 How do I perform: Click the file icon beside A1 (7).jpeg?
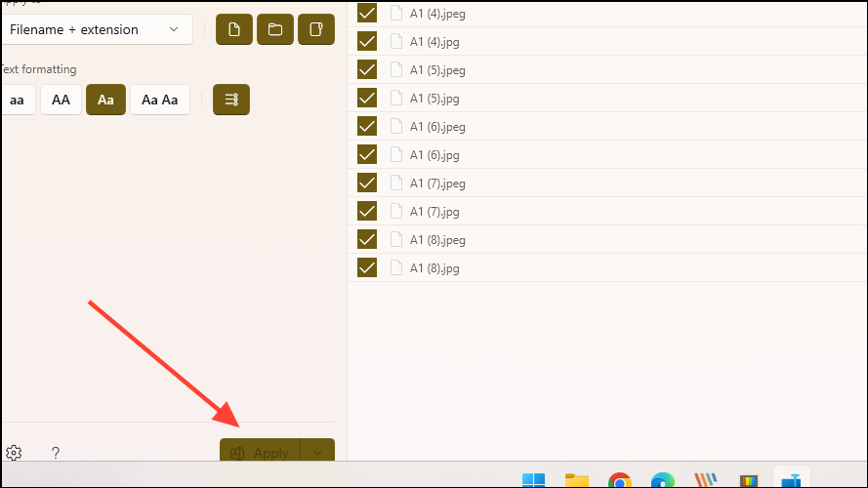coord(396,183)
